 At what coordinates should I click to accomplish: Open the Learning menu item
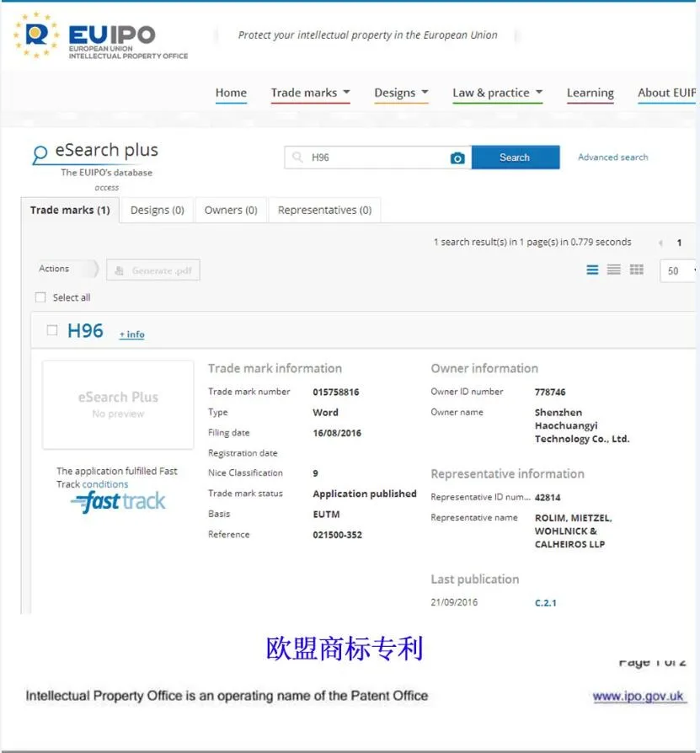[x=590, y=93]
